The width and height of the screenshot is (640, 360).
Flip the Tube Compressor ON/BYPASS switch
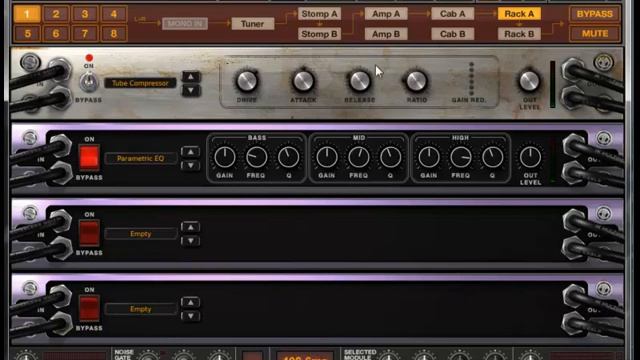[x=89, y=83]
